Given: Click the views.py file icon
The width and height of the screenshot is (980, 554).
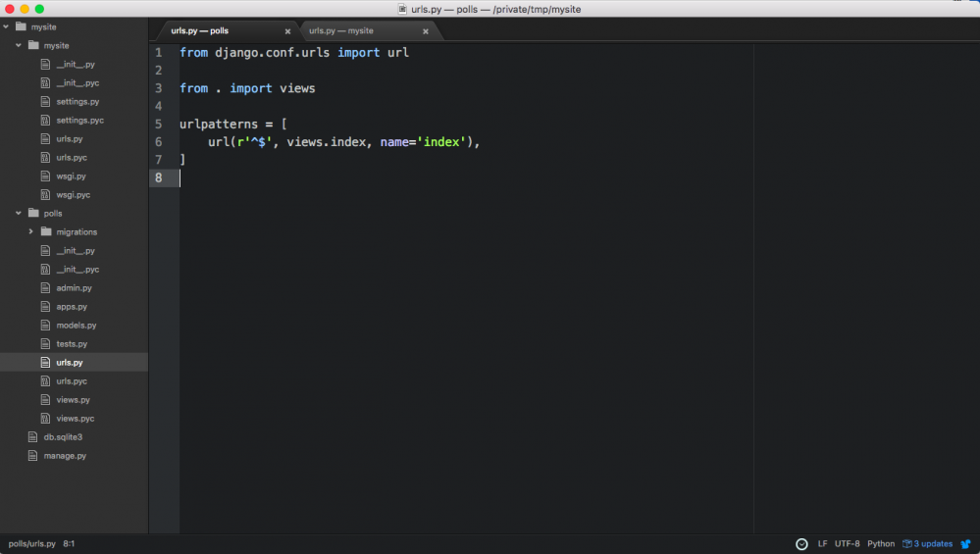Looking at the screenshot, I should [45, 400].
